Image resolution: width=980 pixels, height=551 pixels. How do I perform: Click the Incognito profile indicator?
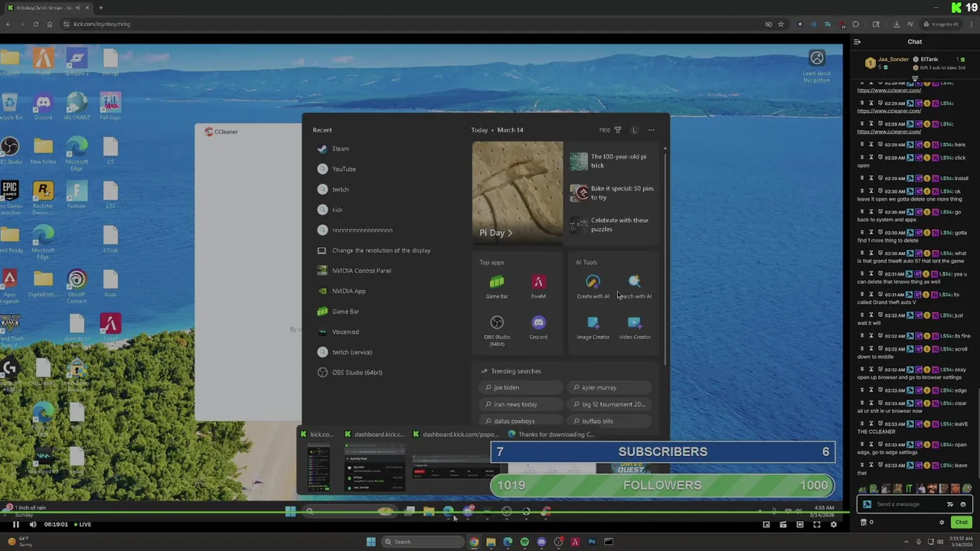tap(940, 24)
